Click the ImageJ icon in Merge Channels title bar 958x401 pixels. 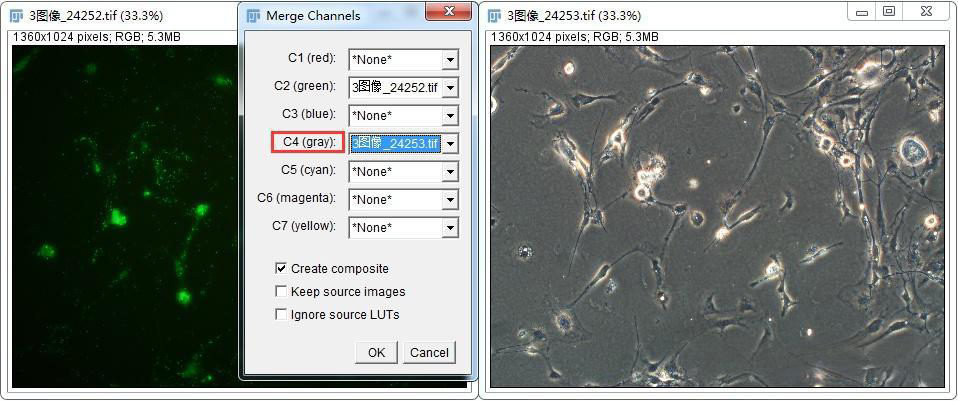(x=253, y=15)
